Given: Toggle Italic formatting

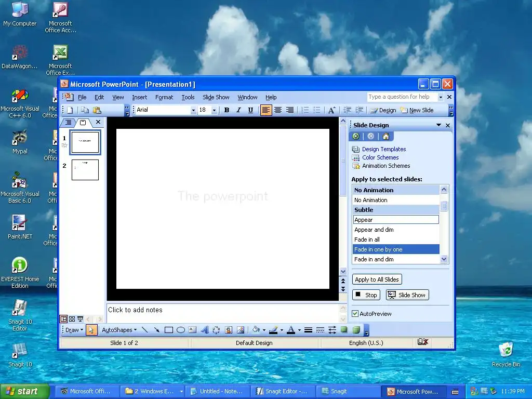Looking at the screenshot, I should pyautogui.click(x=238, y=110).
